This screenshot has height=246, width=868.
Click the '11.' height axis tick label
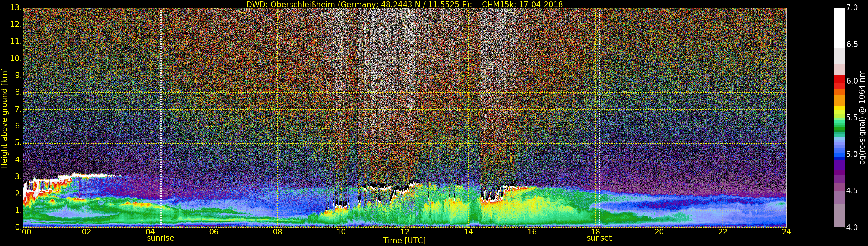(x=16, y=41)
